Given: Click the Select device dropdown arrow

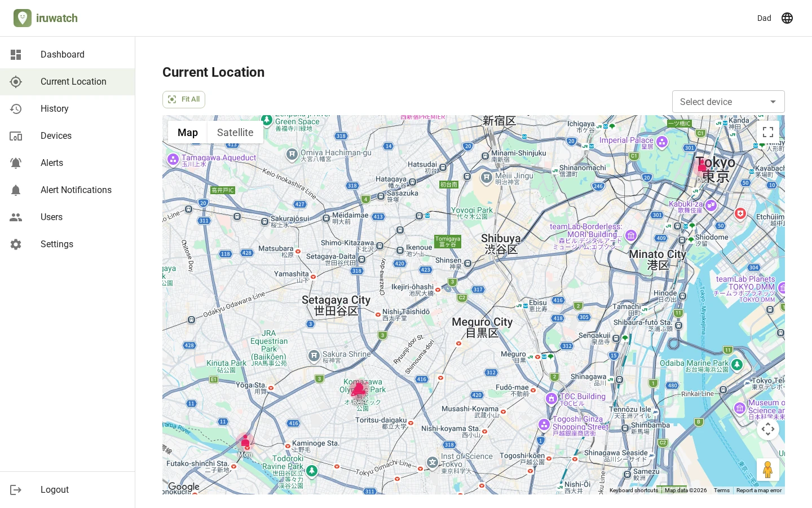Looking at the screenshot, I should click(x=773, y=102).
